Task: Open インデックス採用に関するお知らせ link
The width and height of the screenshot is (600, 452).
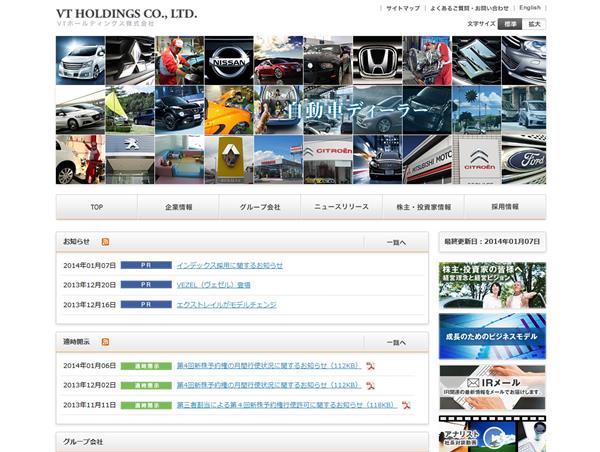Action: 230,265
